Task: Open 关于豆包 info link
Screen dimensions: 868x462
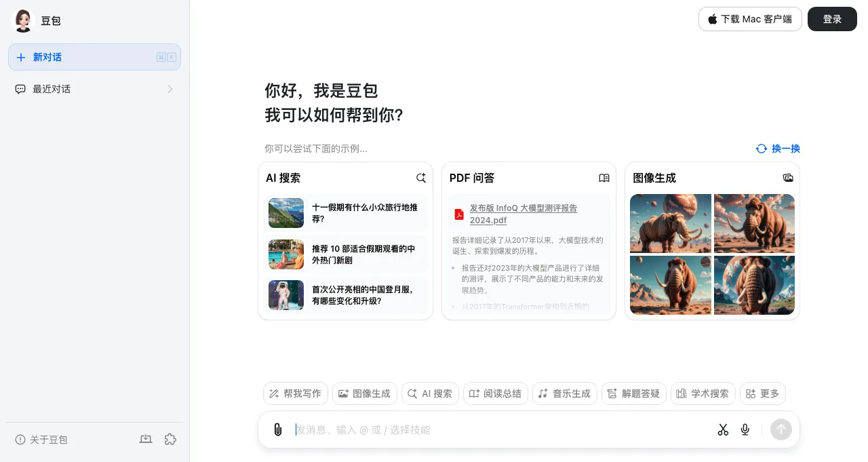Action: (41, 440)
